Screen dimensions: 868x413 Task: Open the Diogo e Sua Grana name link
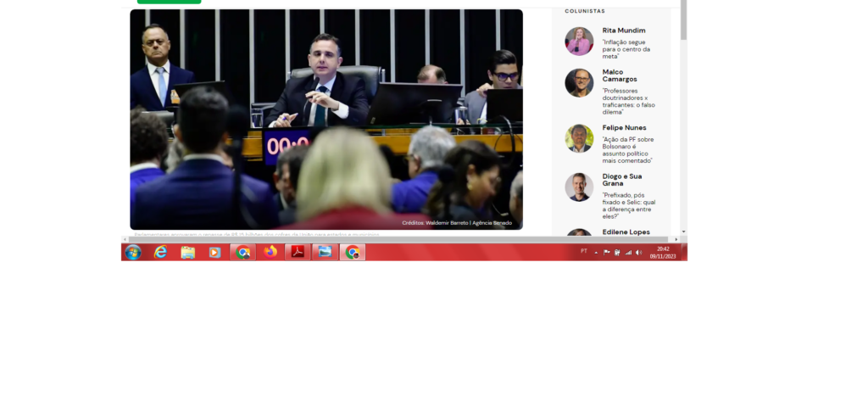pos(622,180)
